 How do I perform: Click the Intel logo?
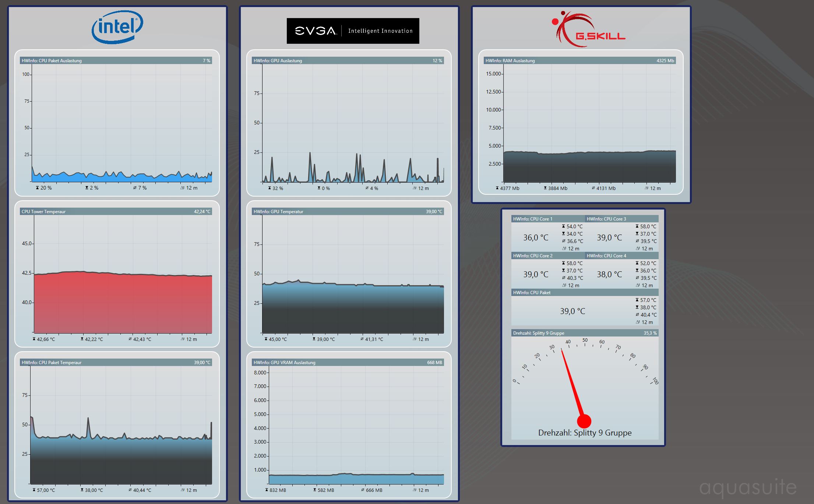click(117, 27)
